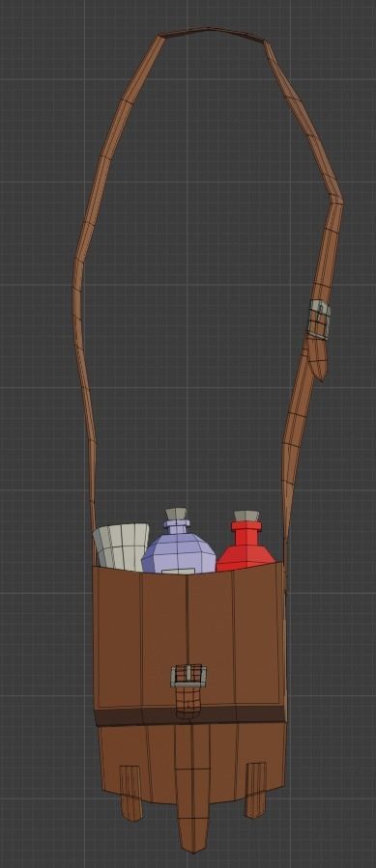Click the dark brown belt band across the bag
Image resolution: width=376 pixels, height=868 pixels.
click(x=189, y=714)
